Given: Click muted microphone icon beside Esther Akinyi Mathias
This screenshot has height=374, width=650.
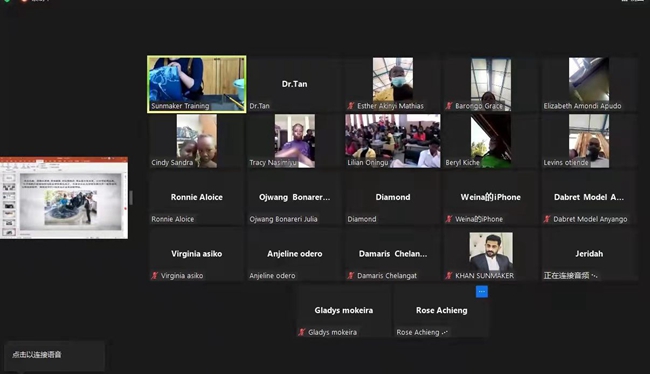Looking at the screenshot, I should 351,106.
